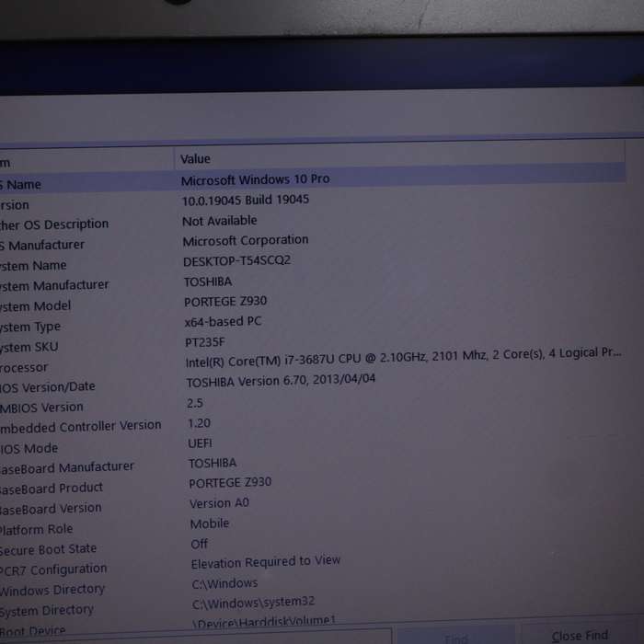Click the Not Available value
This screenshot has width=644, height=644.
click(x=219, y=221)
